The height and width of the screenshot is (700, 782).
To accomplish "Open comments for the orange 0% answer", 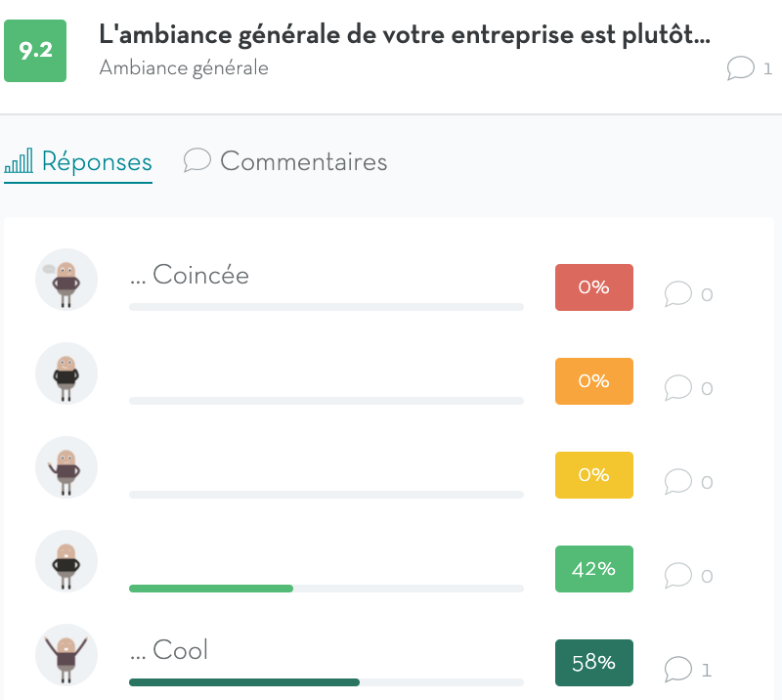I will (x=678, y=388).
